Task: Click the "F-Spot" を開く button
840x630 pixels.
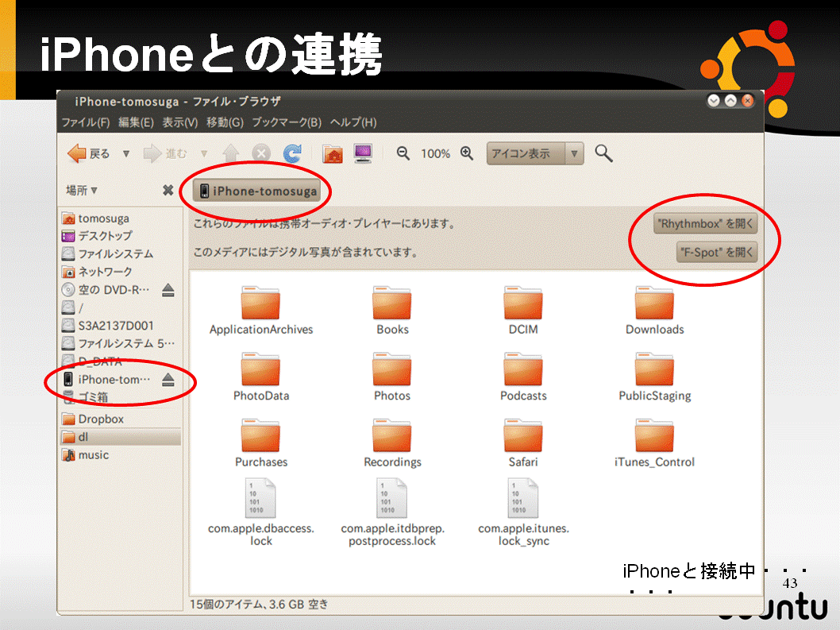Action: point(716,253)
